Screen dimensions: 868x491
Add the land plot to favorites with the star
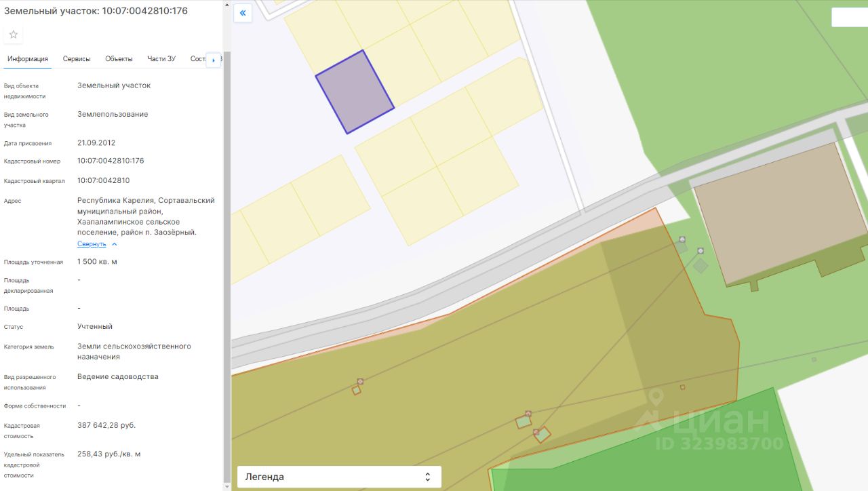click(x=13, y=35)
